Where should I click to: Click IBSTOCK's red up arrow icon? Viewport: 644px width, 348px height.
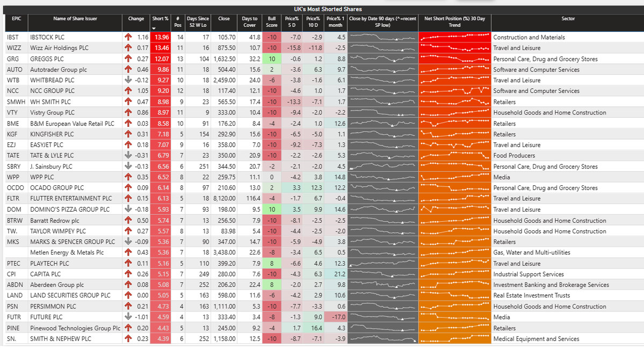(x=129, y=37)
